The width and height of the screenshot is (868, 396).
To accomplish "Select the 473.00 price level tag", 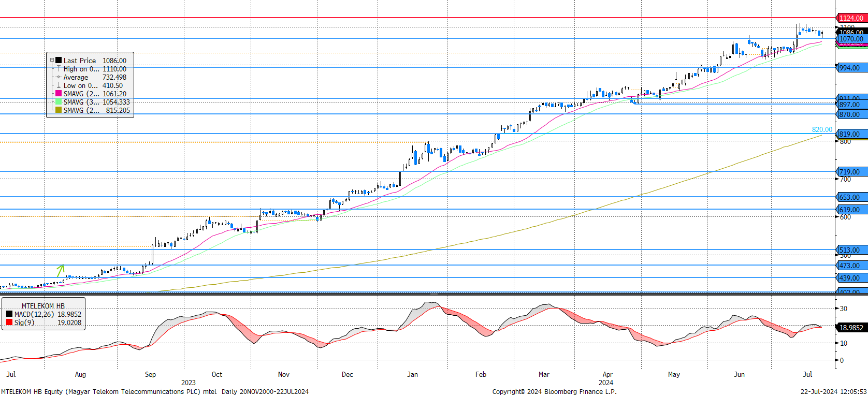I will click(x=851, y=266).
